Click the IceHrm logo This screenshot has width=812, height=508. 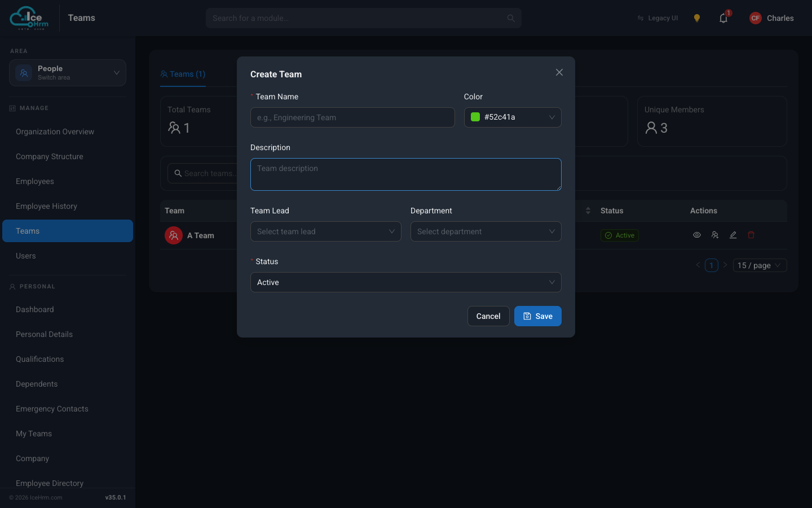pos(29,18)
